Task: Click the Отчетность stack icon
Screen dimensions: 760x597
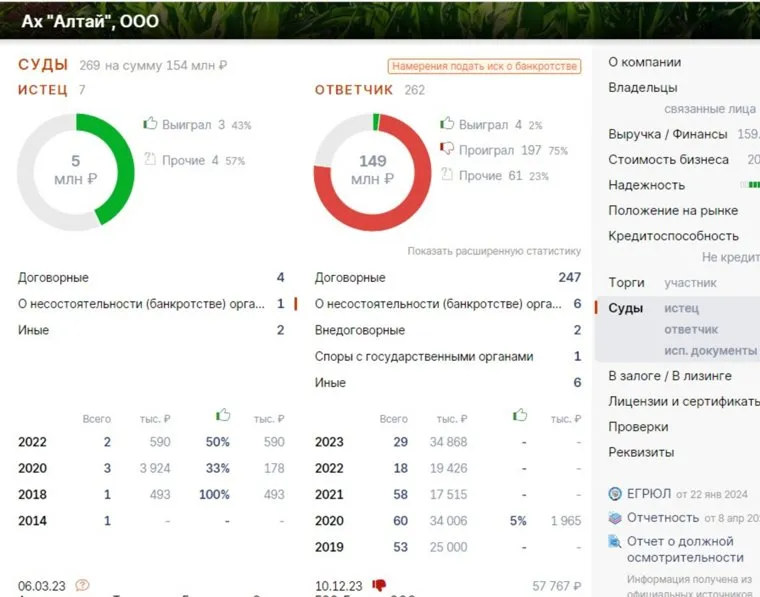Action: pos(615,518)
